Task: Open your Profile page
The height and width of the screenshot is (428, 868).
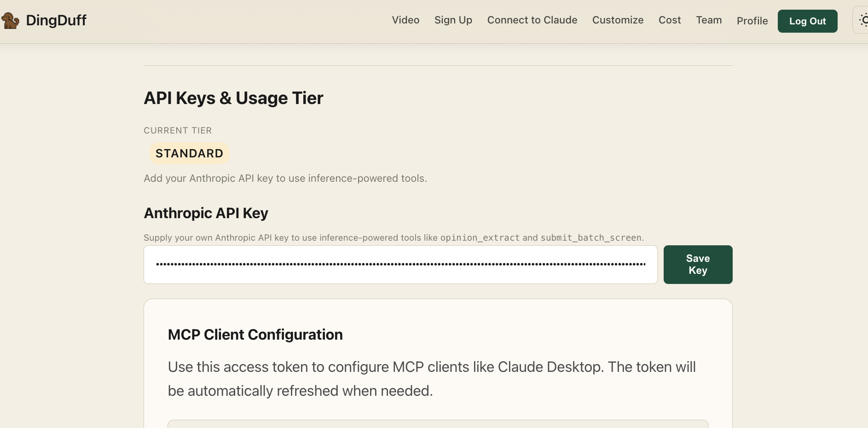Action: coord(752,21)
